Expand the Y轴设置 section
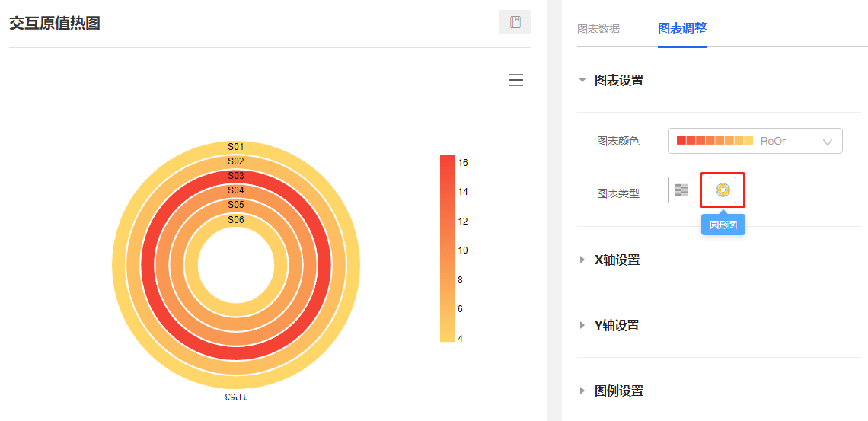The height and width of the screenshot is (421, 868). 608,325
